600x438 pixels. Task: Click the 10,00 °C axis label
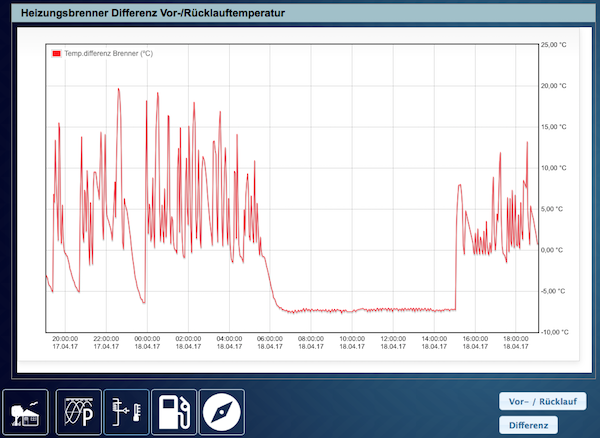553,168
